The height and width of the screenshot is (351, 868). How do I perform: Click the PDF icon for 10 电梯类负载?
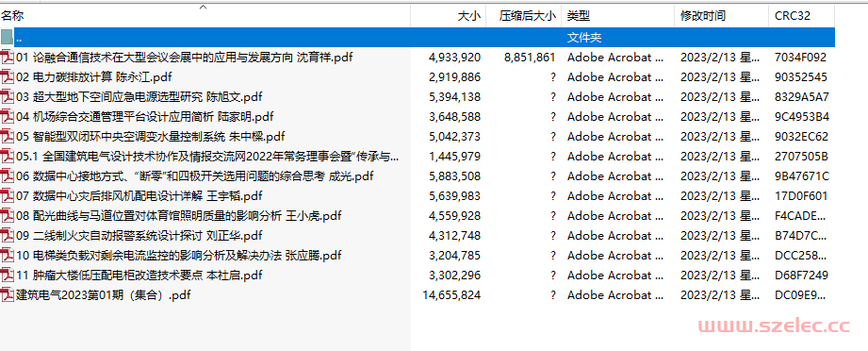tap(8, 256)
